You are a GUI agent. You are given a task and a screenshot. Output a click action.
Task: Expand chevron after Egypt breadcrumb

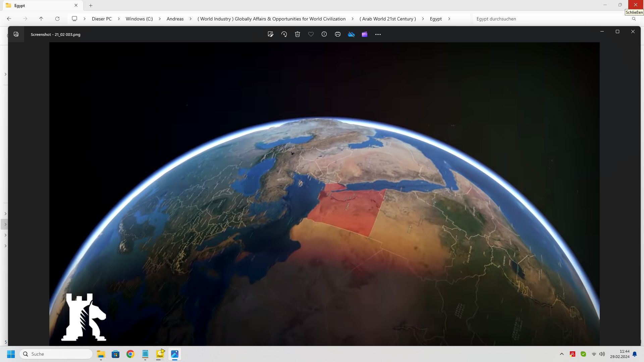click(x=449, y=19)
